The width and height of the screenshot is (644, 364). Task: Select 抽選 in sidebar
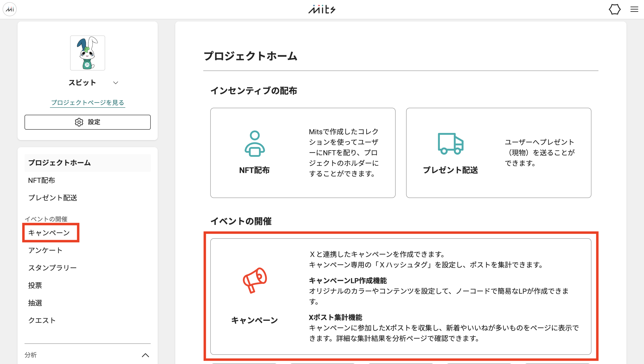pyautogui.click(x=35, y=303)
